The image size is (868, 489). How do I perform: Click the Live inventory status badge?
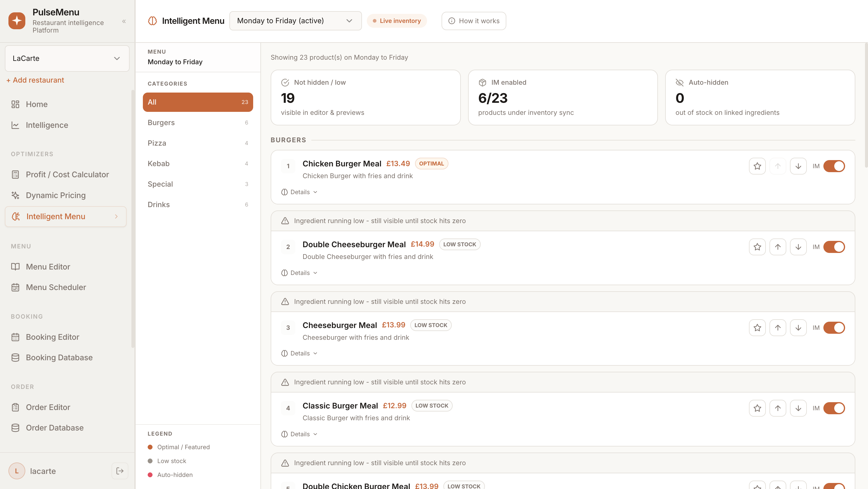point(397,21)
